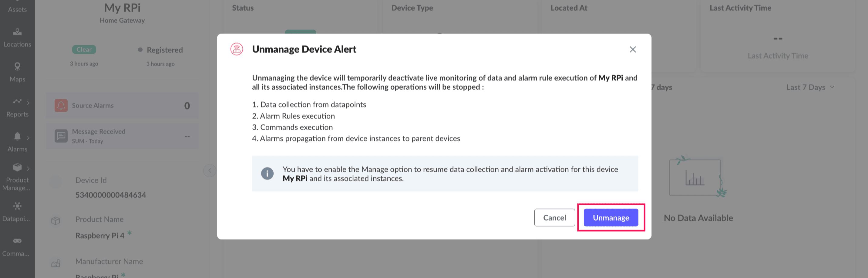Open the Datapoints sidebar icon

pyautogui.click(x=17, y=206)
